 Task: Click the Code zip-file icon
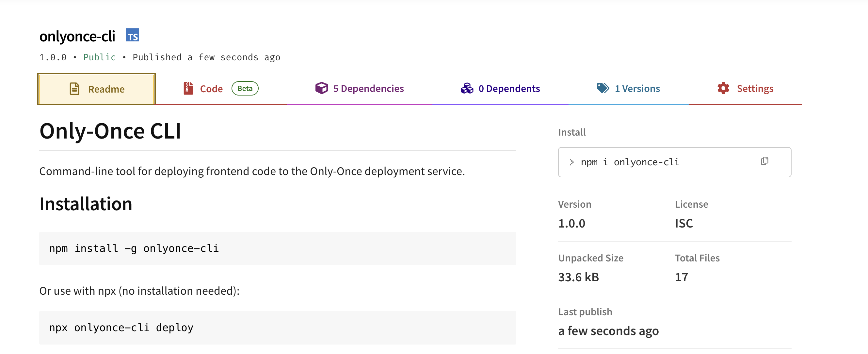(188, 88)
